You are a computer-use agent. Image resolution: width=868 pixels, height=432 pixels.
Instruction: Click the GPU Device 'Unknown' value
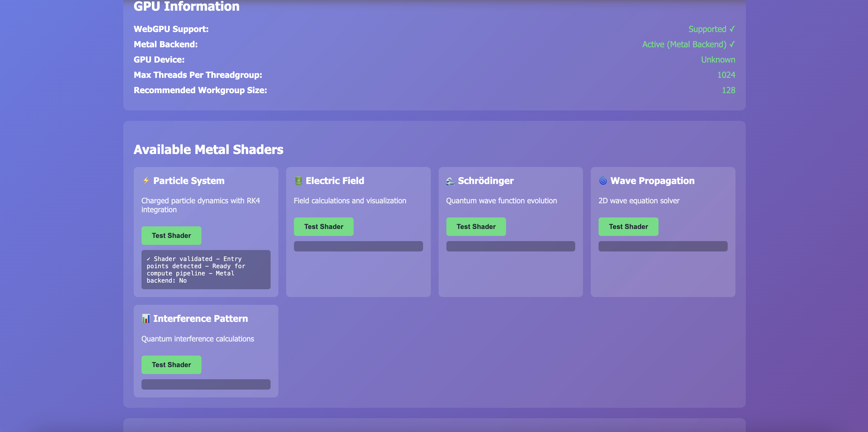(x=718, y=60)
